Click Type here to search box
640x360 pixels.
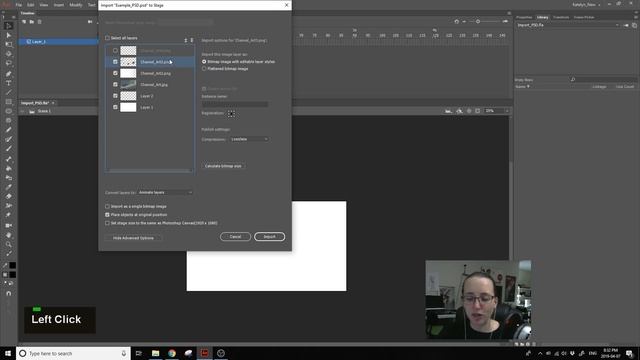click(73, 353)
